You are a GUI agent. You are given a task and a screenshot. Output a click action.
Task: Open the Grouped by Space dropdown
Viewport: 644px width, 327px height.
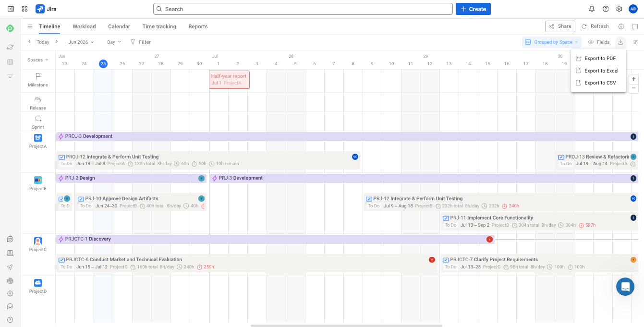pos(552,42)
